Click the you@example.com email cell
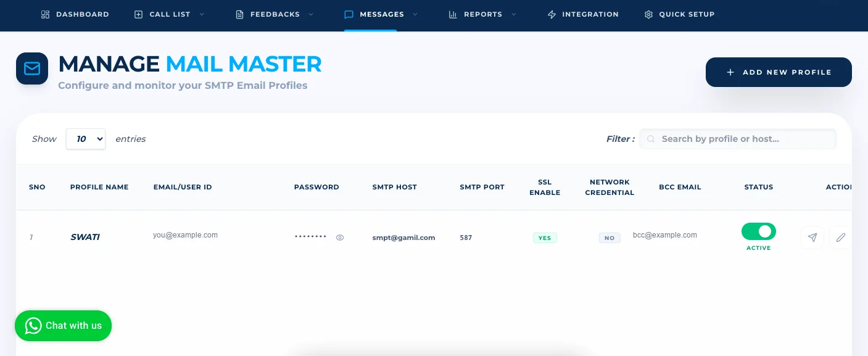The image size is (868, 356). [x=186, y=235]
